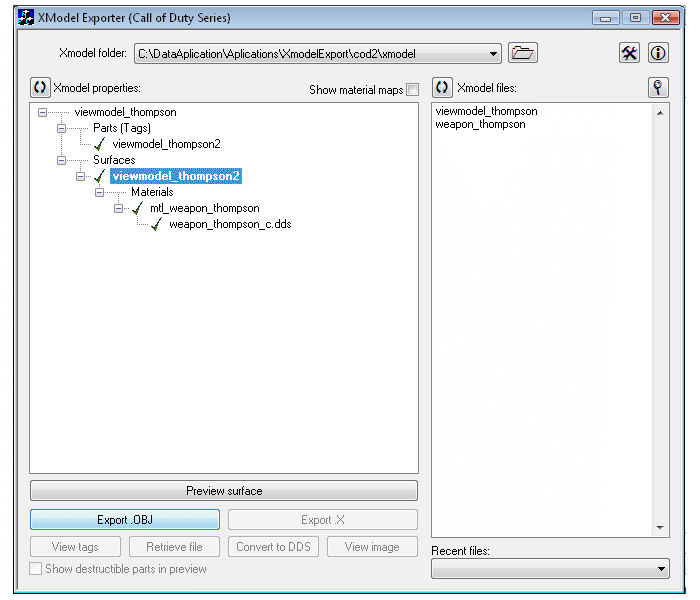
Task: Click the search files magnifier icon
Action: 658,87
